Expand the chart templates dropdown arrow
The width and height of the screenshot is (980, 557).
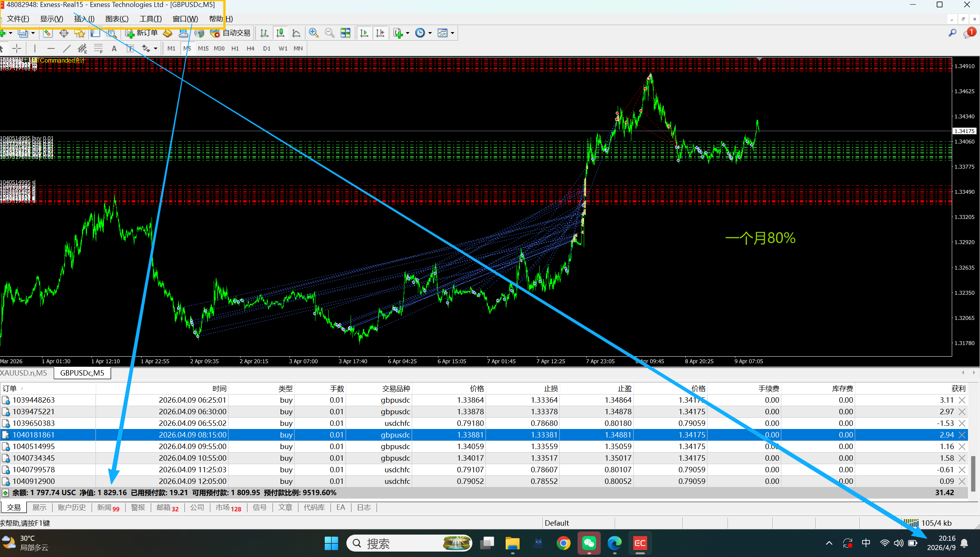click(452, 33)
